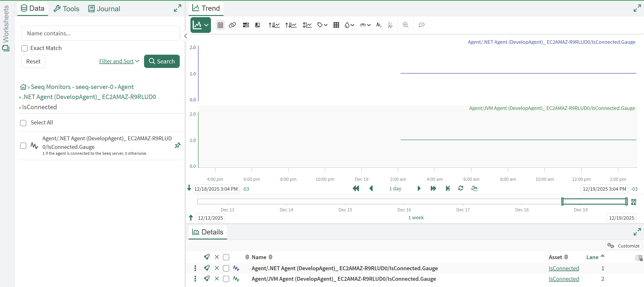Click the link chain icon in toolbar

pos(232,25)
